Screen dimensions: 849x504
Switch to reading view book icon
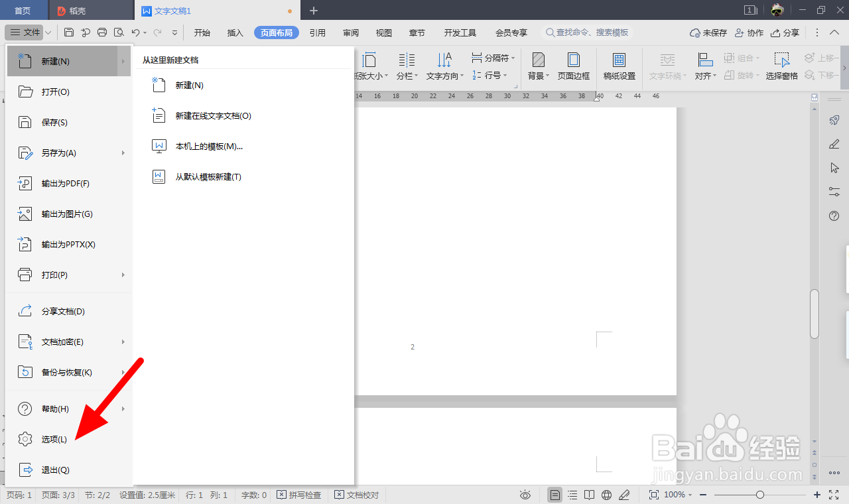click(x=589, y=495)
